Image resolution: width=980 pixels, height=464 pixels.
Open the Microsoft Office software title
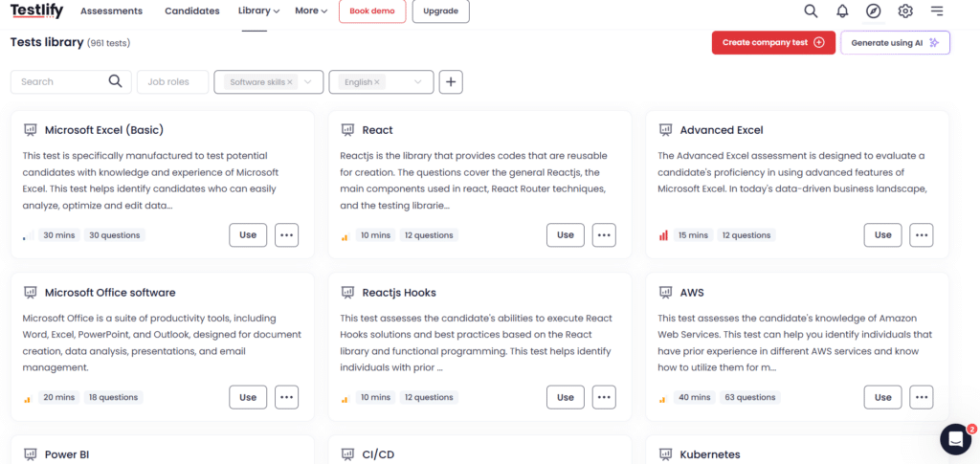[110, 292]
